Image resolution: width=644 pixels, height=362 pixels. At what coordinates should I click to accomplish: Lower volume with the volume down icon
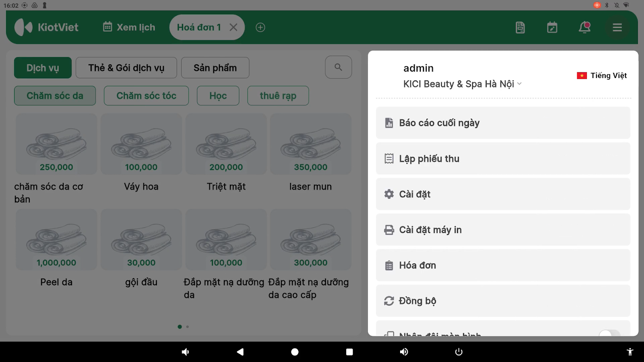[x=185, y=352]
